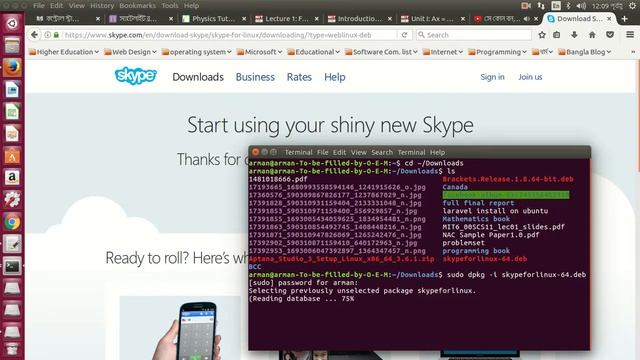Click the site info lock icon

pos(56,35)
